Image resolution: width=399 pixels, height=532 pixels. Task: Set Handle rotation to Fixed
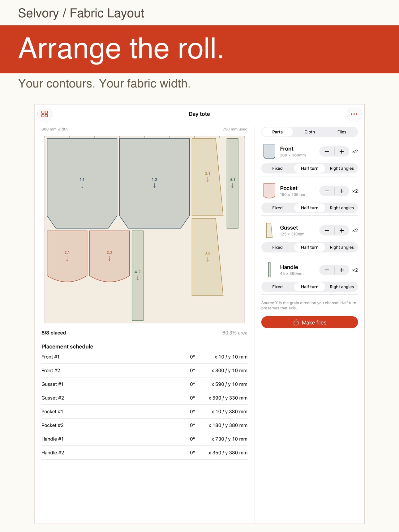point(277,287)
